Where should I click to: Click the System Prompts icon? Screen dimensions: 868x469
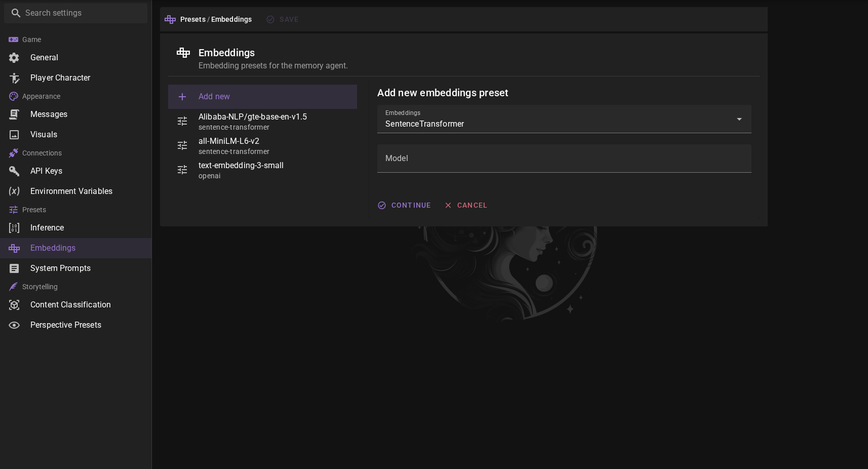pyautogui.click(x=14, y=268)
